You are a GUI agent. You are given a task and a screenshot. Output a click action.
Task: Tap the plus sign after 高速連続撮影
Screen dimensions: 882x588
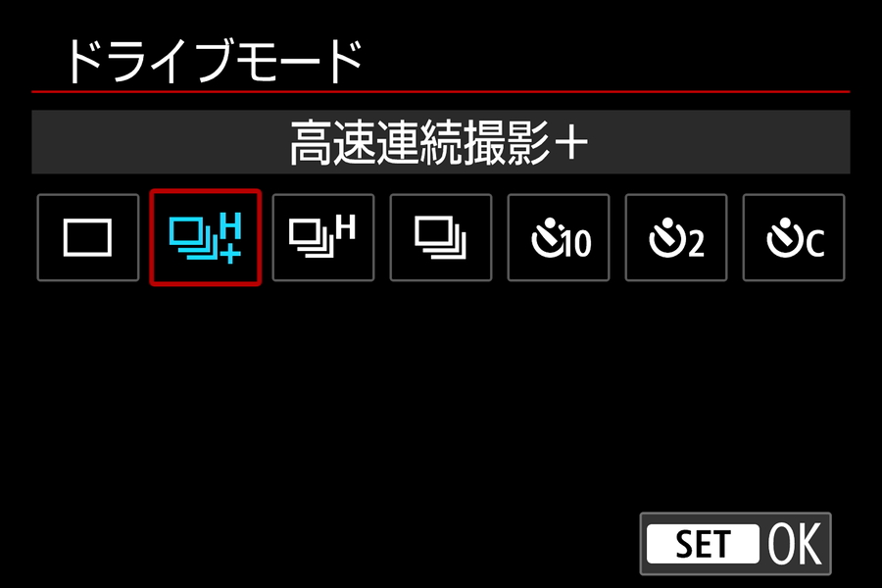(571, 142)
